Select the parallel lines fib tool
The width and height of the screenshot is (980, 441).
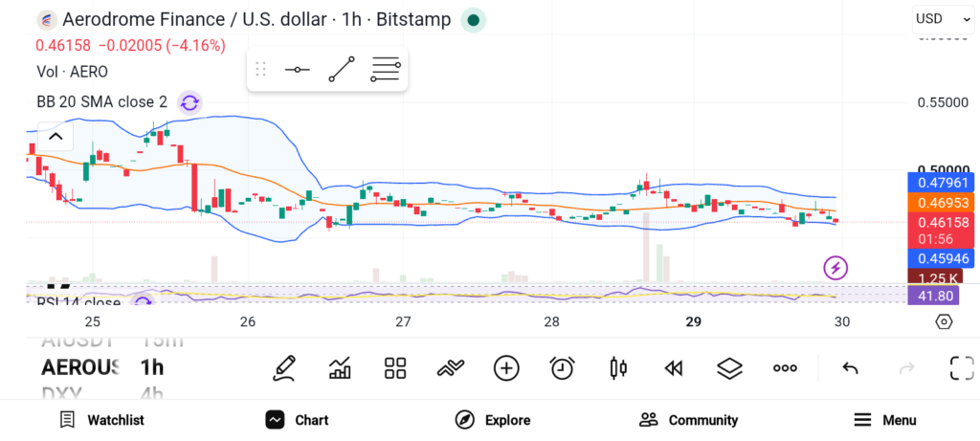coord(386,69)
